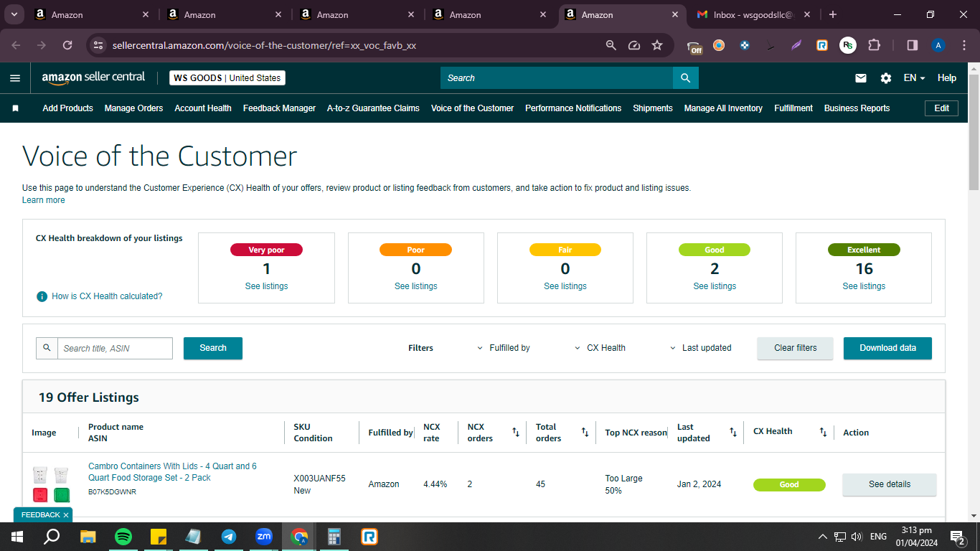980x551 pixels.
Task: Open the Add Products menu item
Action: (x=68, y=108)
